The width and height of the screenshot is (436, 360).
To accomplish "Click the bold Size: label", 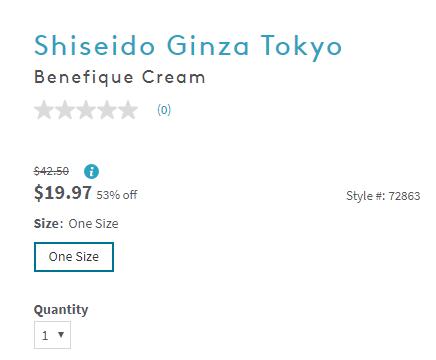I will tap(48, 223).
